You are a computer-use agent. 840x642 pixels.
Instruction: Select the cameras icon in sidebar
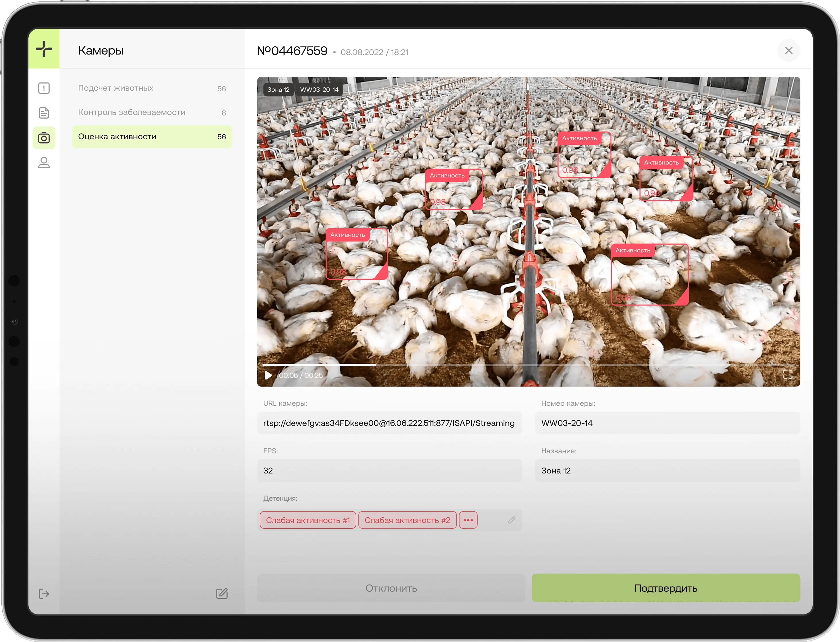[x=44, y=138]
